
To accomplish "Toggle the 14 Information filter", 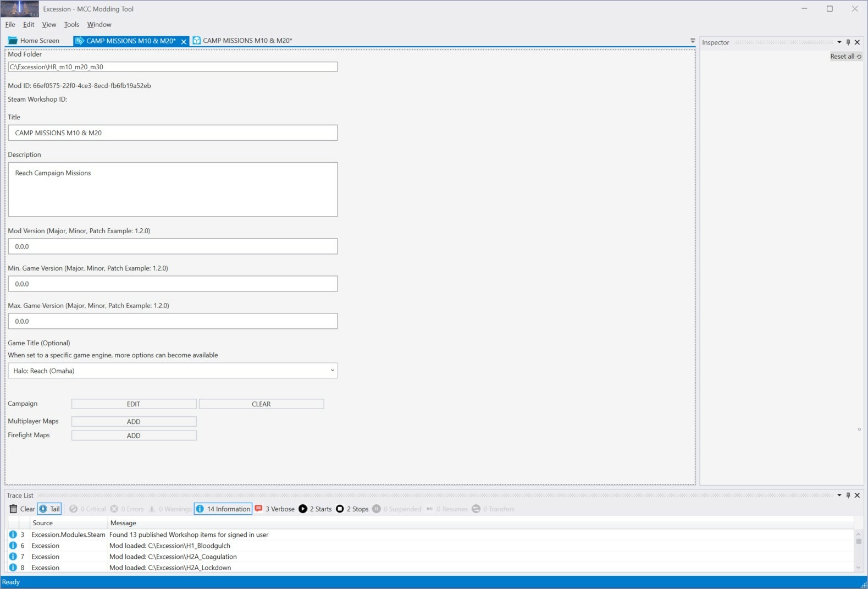I will tap(223, 509).
